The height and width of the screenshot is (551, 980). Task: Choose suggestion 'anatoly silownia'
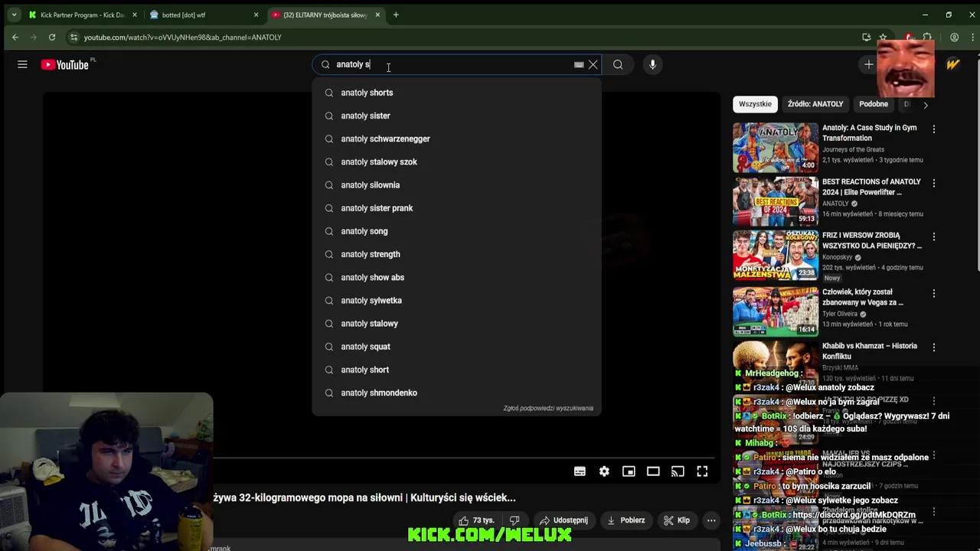[x=456, y=184]
